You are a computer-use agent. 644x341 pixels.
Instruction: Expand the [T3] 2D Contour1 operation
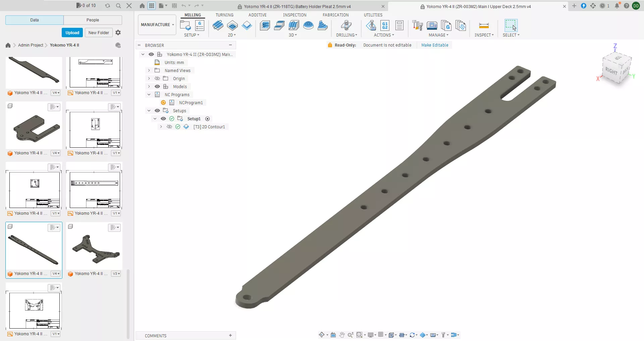tap(161, 127)
